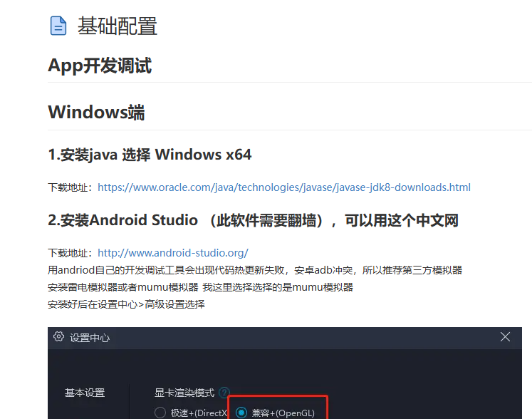Click the help icon next to 显卡渲染模式
The width and height of the screenshot is (532, 419).
pos(224,393)
